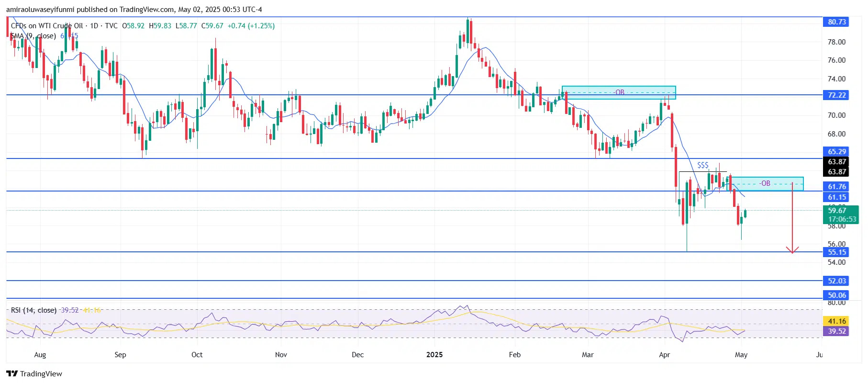Click the 50.06 price level label
Image resolution: width=868 pixels, height=384 pixels.
836,295
